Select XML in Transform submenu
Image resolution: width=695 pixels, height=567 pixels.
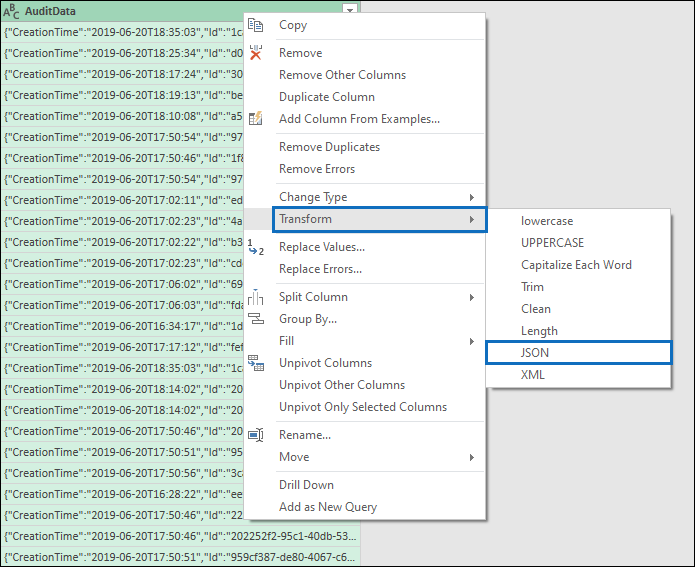click(x=578, y=375)
